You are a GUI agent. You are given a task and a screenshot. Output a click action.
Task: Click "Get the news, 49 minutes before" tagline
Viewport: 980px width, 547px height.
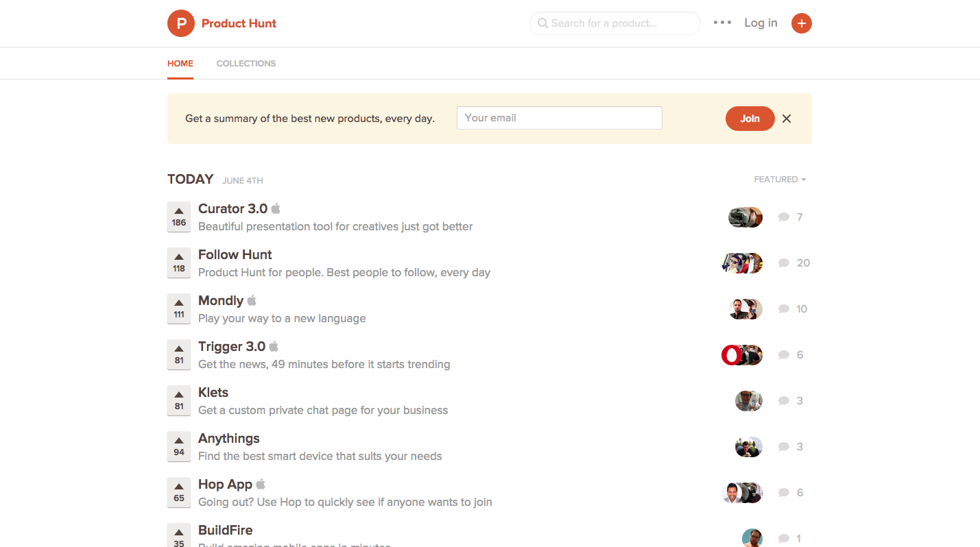click(x=324, y=365)
